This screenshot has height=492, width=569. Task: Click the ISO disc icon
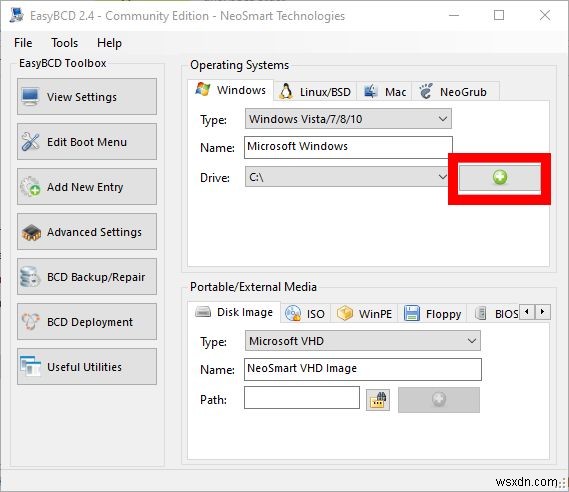click(293, 313)
